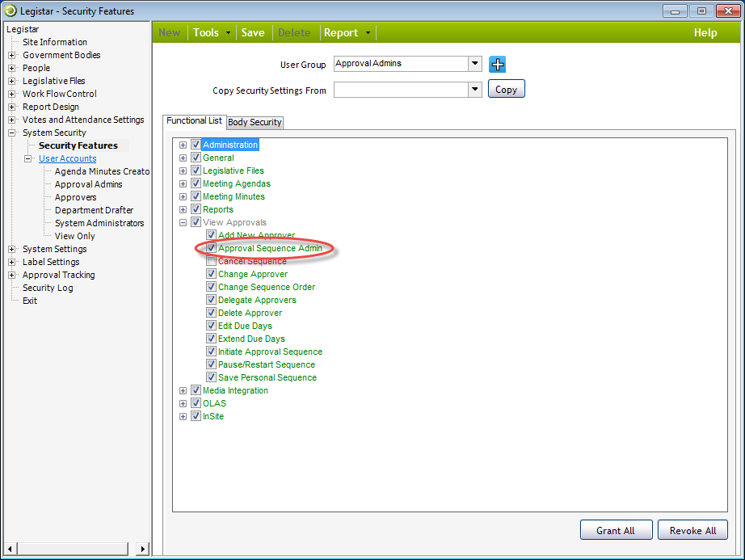
Task: Uncheck the Initiate Approval Sequence checkbox
Action: point(212,352)
